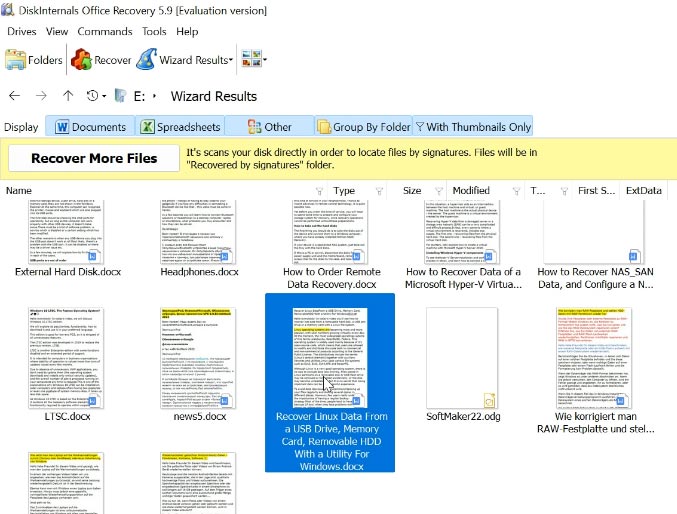
Task: Toggle the Documents display filter
Action: pyautogui.click(x=90, y=127)
